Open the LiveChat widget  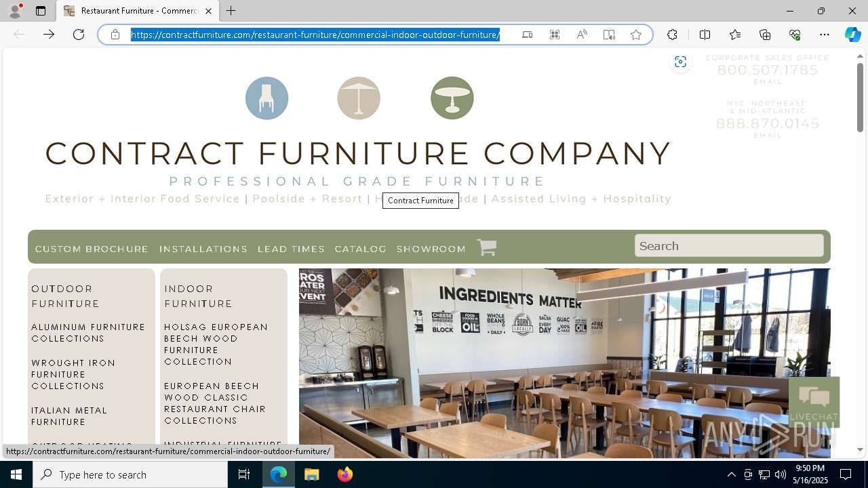(814, 402)
